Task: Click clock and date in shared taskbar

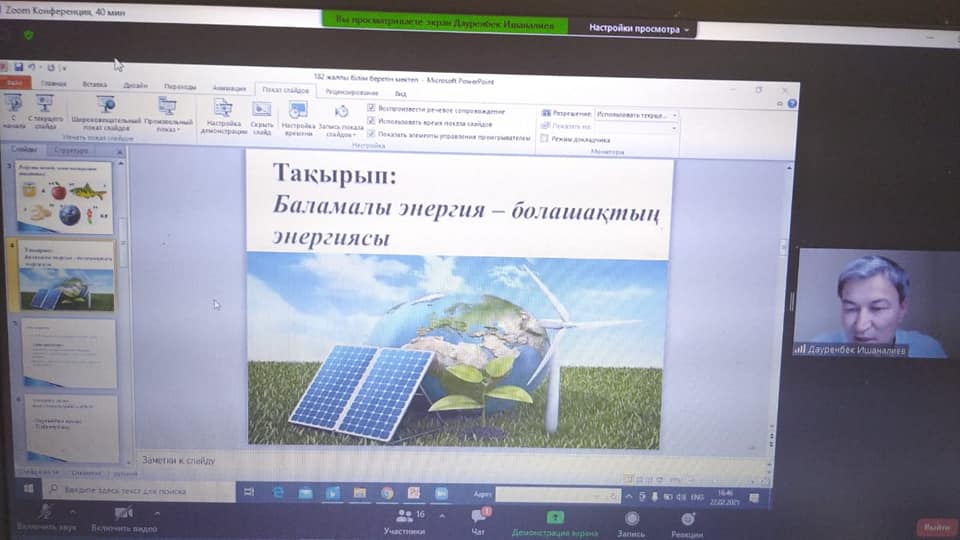Action: (x=725, y=497)
